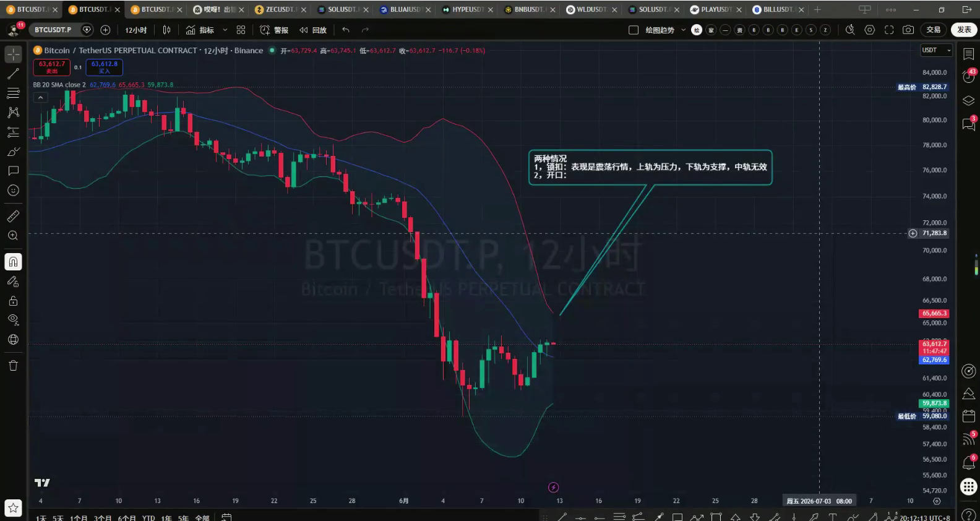Toggle stay-in-drawing-mode pencil lock
This screenshot has height=521, width=980.
coord(13,282)
